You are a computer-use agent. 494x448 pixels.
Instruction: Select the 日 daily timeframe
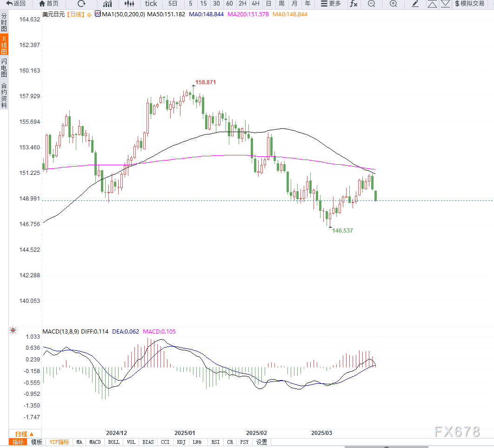(x=268, y=4)
